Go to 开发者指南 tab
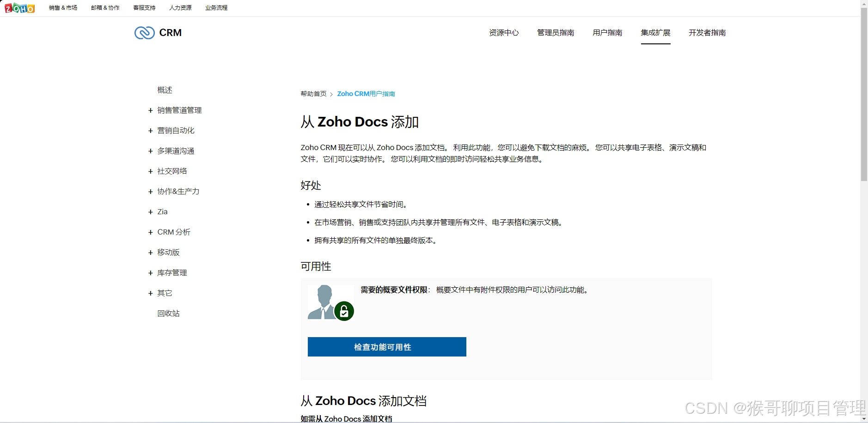Viewport: 868px width, 423px height. click(x=707, y=33)
